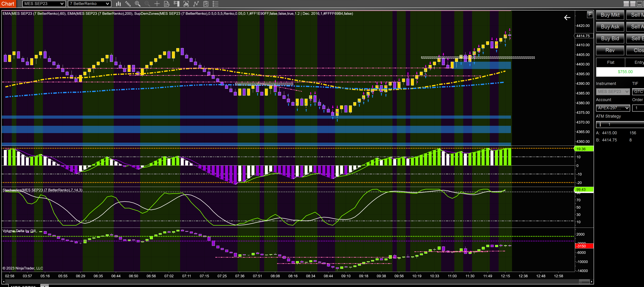Open the Indicators dialog icon
The image size is (644, 287).
coord(196,4)
